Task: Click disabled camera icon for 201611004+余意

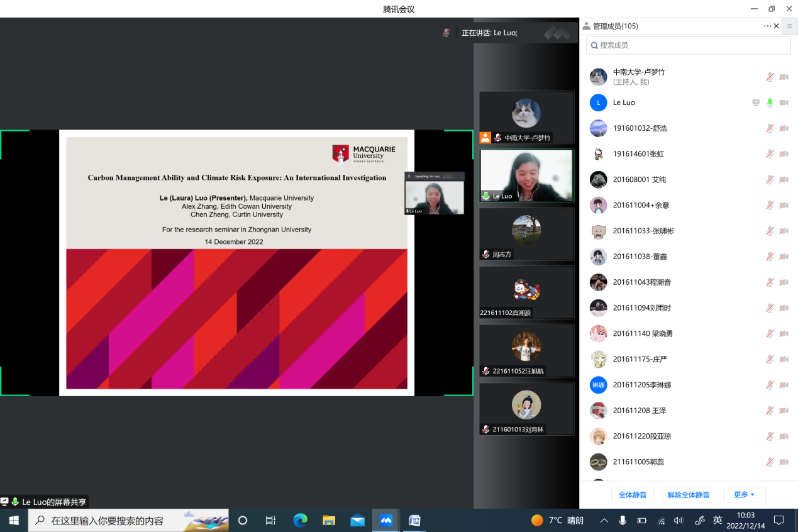Action: 784,206
